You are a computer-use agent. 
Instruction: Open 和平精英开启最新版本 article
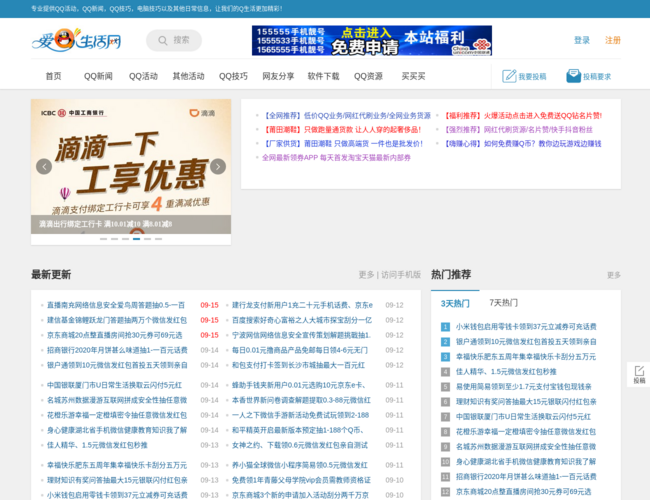point(298,430)
